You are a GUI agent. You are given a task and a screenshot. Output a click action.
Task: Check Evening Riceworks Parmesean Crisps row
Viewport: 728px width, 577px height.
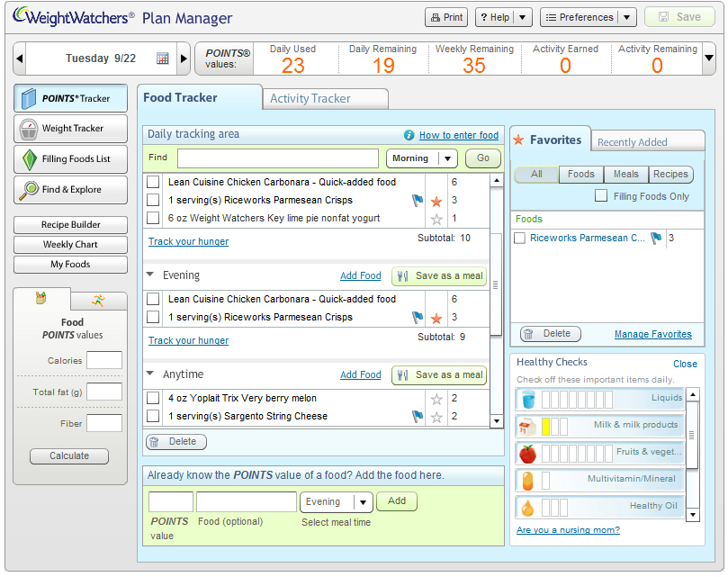(153, 317)
